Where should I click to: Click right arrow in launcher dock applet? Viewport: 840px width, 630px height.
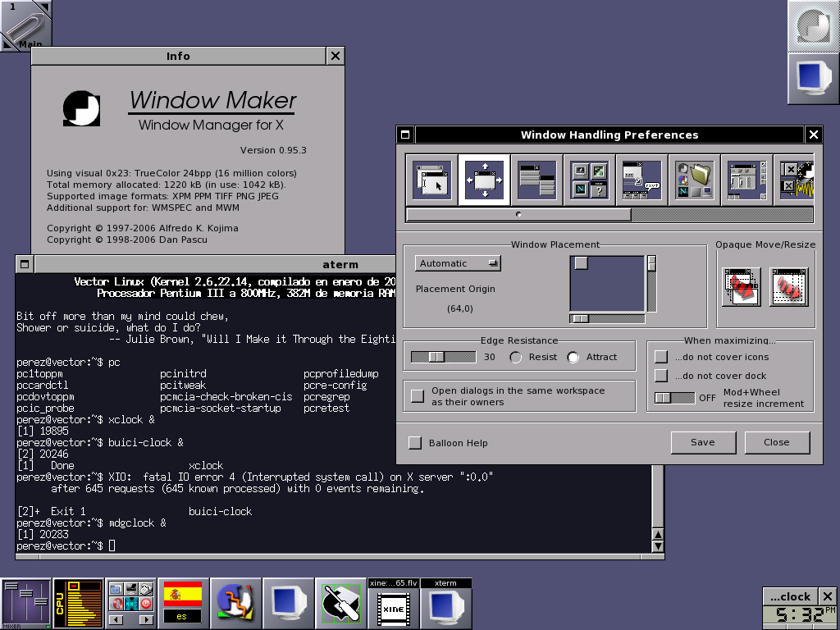[146, 620]
